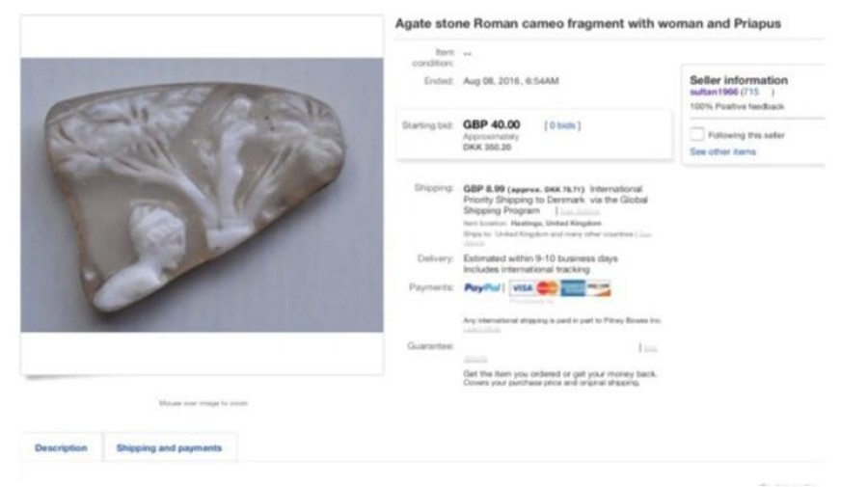Click Learn More under international shipping note
The image size is (868, 487).
coord(481,330)
